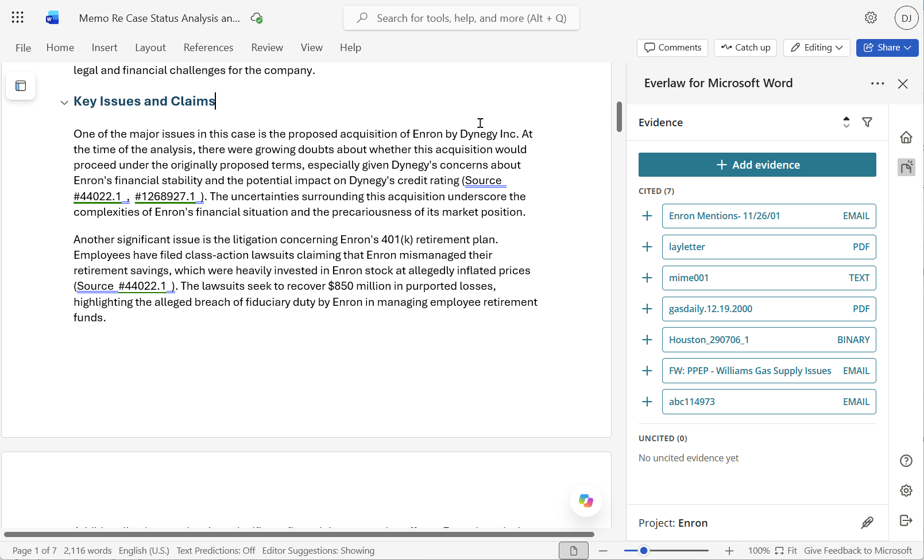This screenshot has height=560, width=924.
Task: Select the Everlaw evidence sidebar icon
Action: click(906, 167)
